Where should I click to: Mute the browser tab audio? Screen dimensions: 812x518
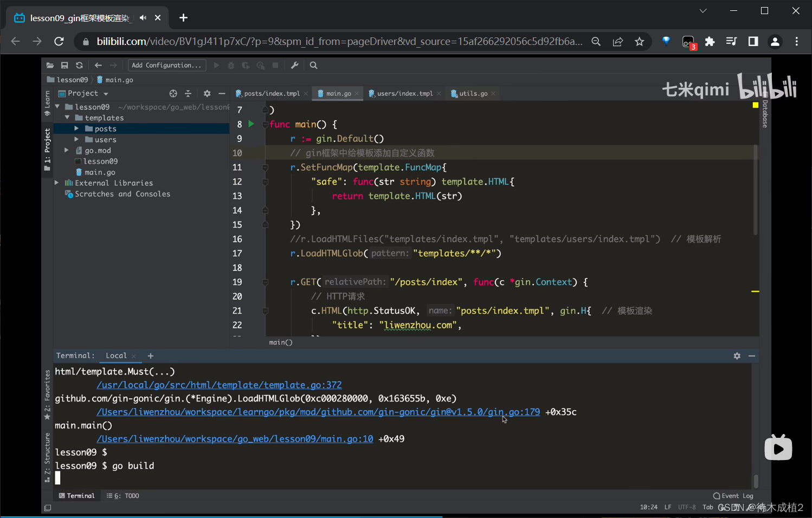coord(143,18)
